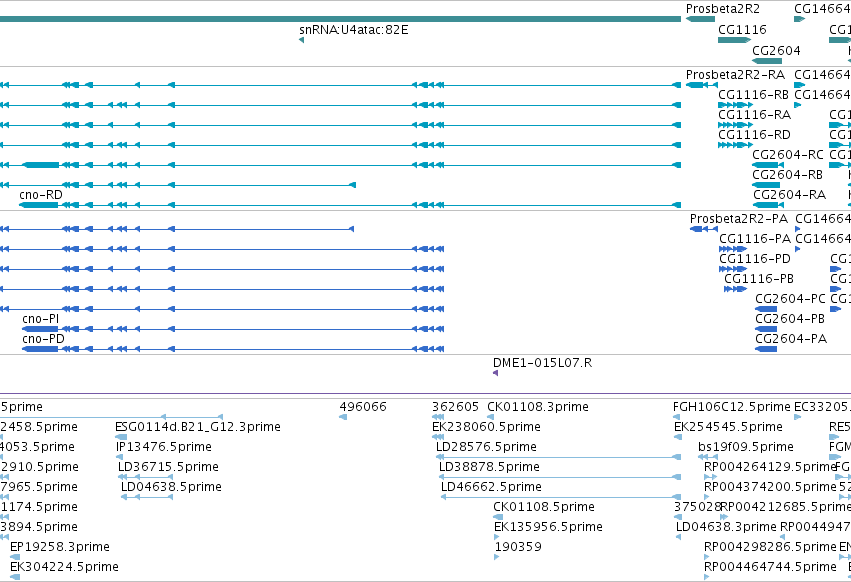Click the cno-RD transcript label

[41, 194]
